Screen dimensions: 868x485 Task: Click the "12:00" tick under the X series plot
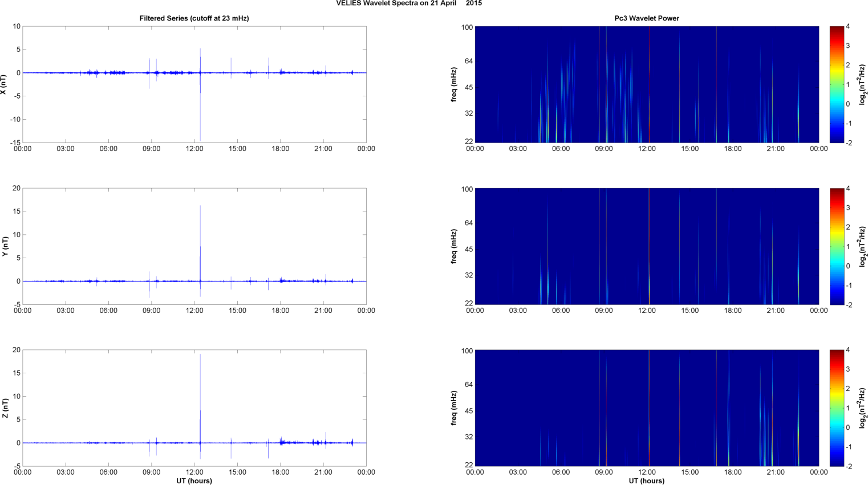click(x=194, y=149)
